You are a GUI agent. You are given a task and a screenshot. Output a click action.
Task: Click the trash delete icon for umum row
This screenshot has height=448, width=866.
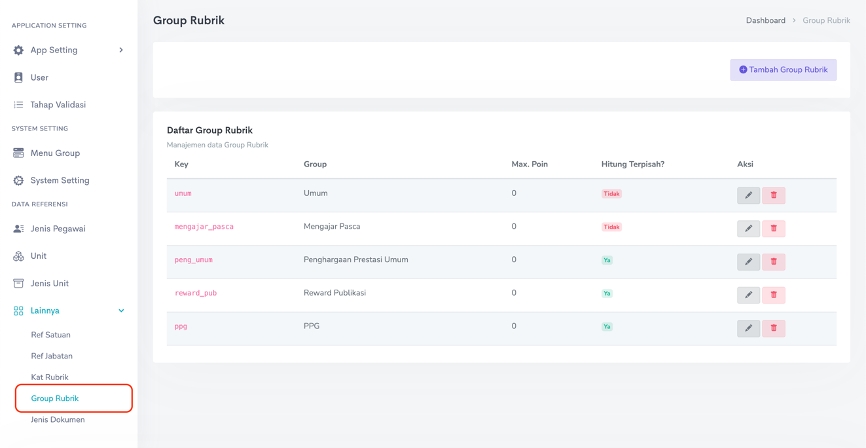click(773, 196)
